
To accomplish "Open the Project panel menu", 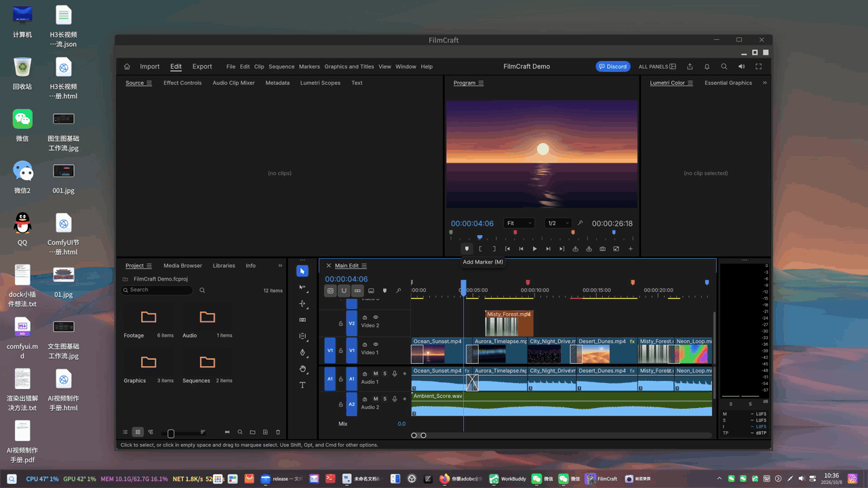I will (x=149, y=266).
